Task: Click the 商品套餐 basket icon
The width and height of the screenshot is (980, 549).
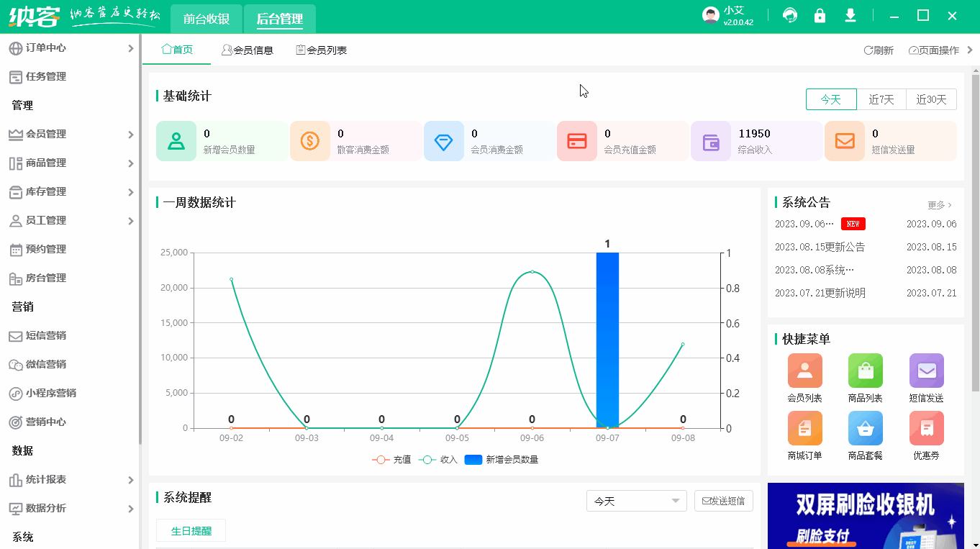Action: pyautogui.click(x=865, y=429)
